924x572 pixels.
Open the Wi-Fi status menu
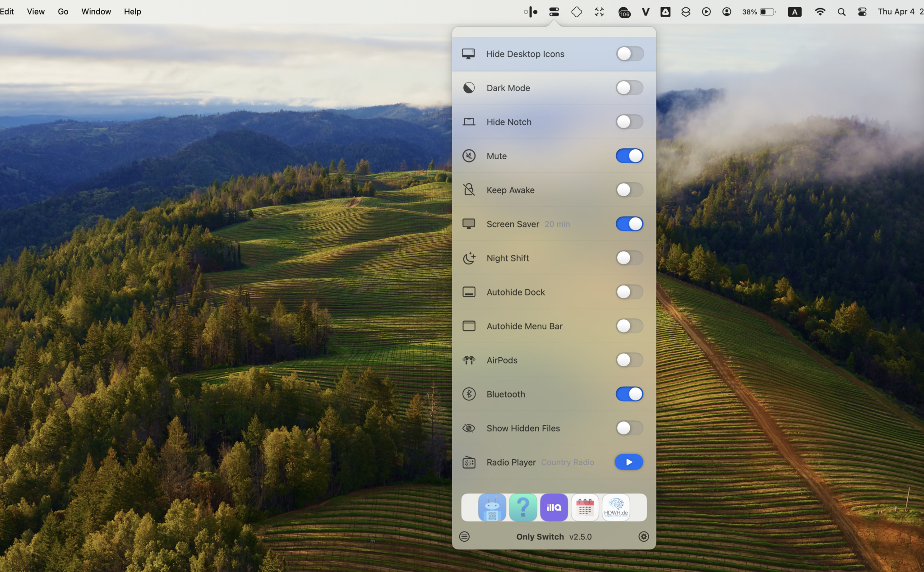(820, 12)
